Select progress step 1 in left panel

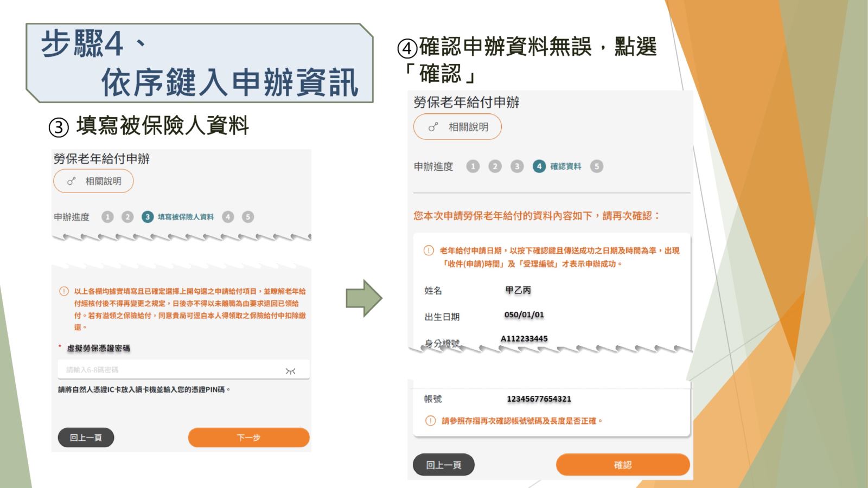click(107, 217)
